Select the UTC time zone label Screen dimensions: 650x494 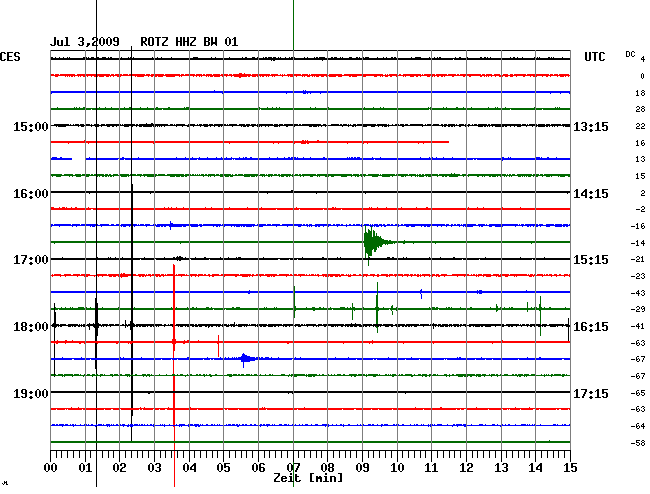point(594,57)
